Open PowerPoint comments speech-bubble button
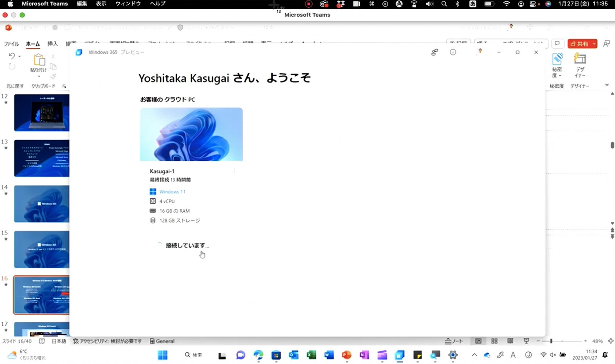The width and height of the screenshot is (615, 364). (557, 43)
